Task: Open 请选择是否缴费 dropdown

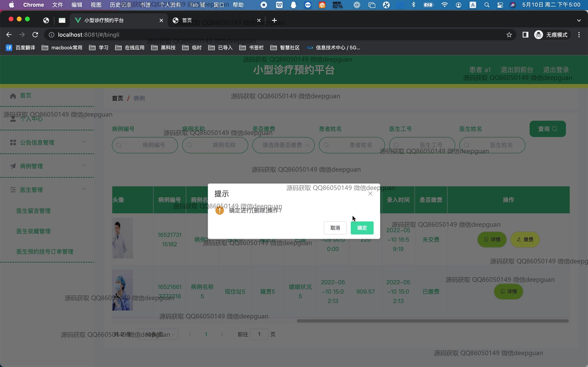Action: pyautogui.click(x=283, y=145)
